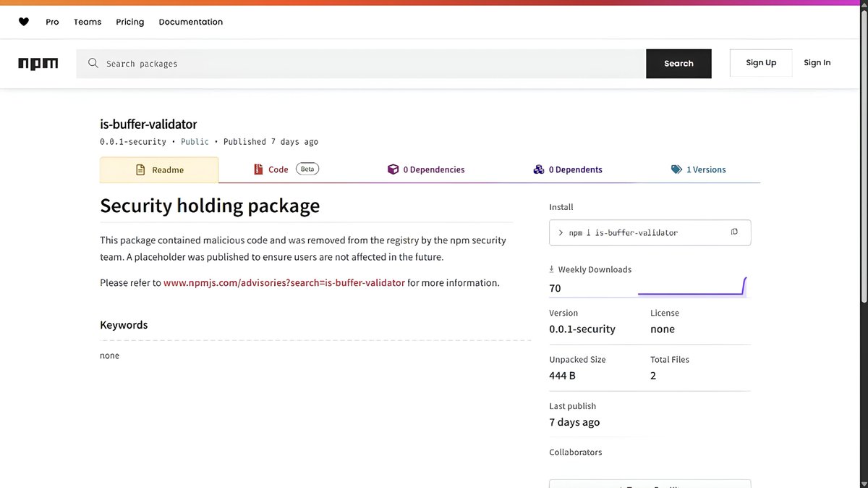This screenshot has height=488, width=868.
Task: Open the Teams menu item
Action: point(88,22)
